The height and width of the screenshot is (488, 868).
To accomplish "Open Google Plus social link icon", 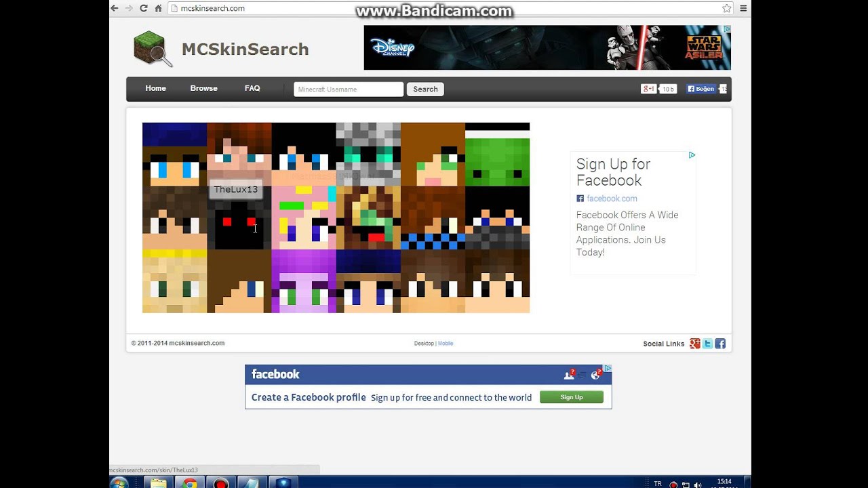I will tap(694, 344).
